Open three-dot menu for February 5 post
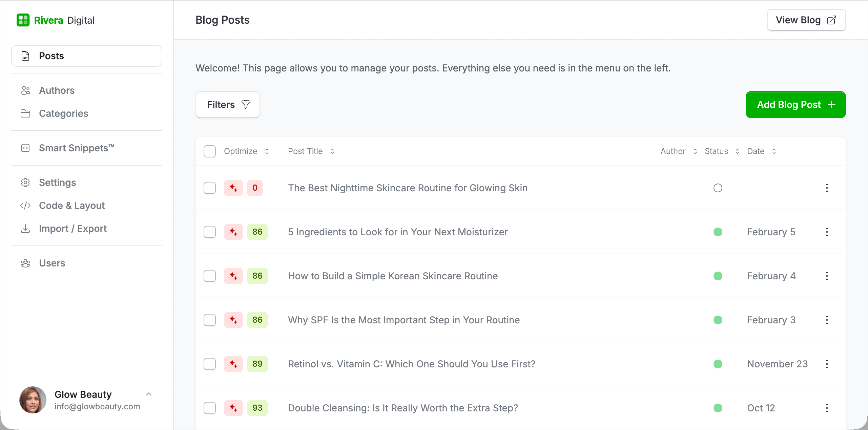This screenshot has height=430, width=868. click(x=827, y=232)
